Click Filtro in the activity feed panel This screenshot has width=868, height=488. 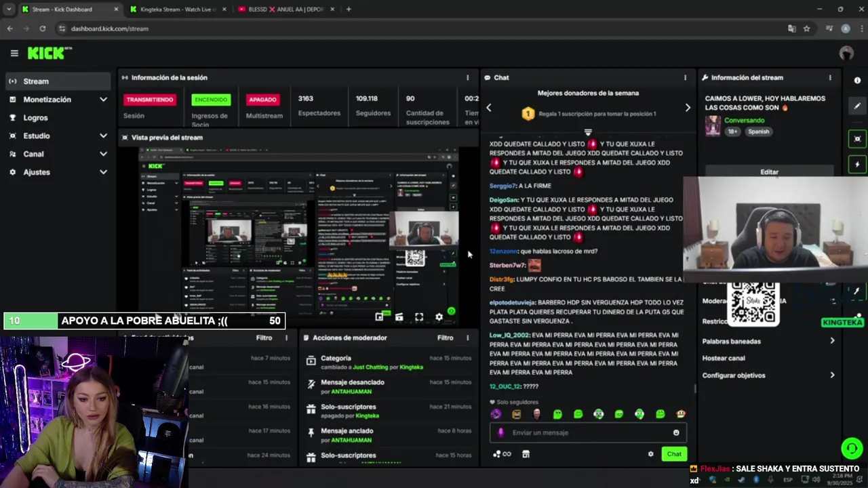pyautogui.click(x=264, y=338)
